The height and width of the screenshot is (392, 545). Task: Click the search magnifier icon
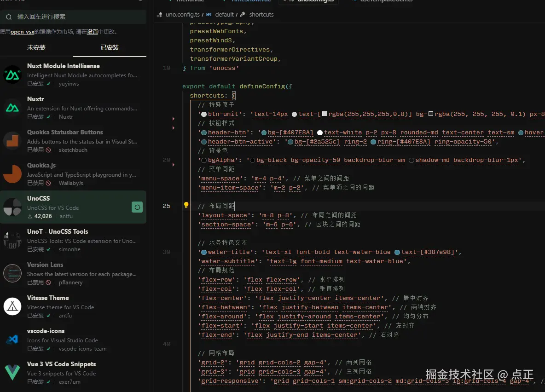[x=9, y=17]
